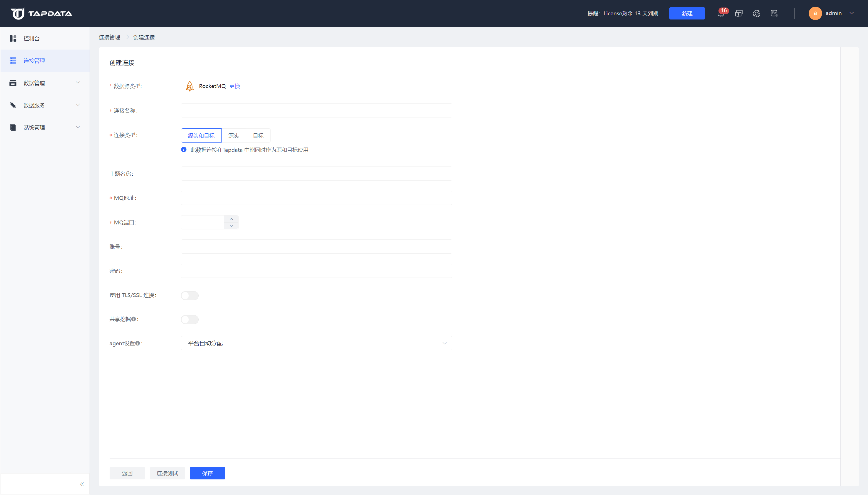Viewport: 868px width, 495px height.
Task: Click the help/feedback chat icon in header
Action: click(739, 14)
